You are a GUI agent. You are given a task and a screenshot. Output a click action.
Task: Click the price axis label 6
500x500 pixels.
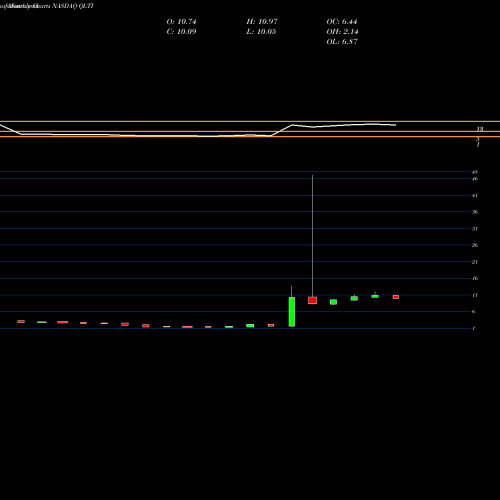474,312
